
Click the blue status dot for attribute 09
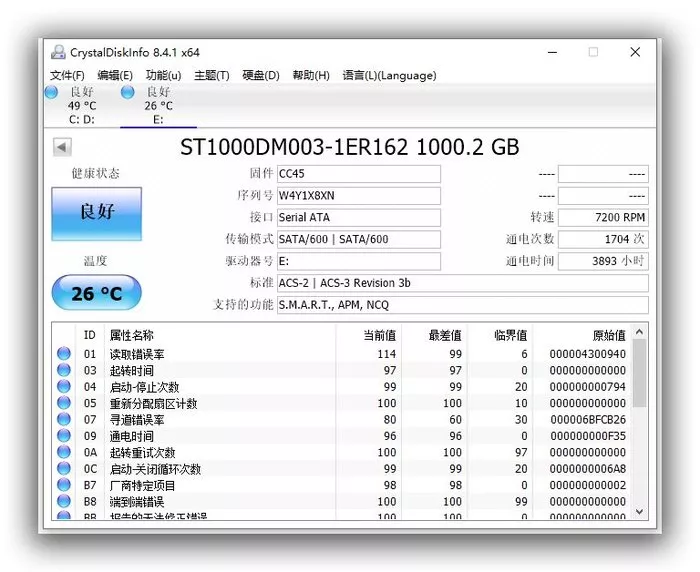(x=64, y=435)
